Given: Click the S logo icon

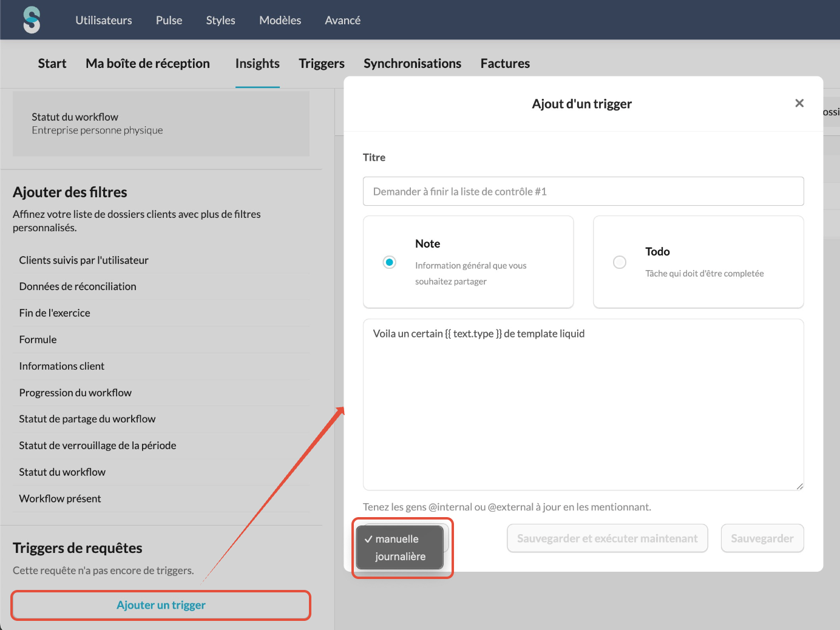Looking at the screenshot, I should pos(32,20).
